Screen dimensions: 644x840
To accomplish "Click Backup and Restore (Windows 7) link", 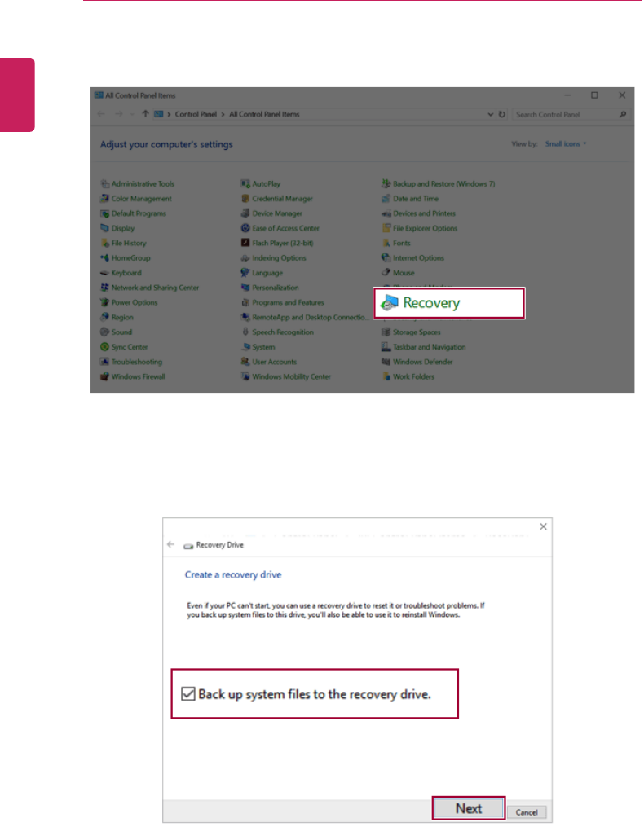I will coord(444,184).
